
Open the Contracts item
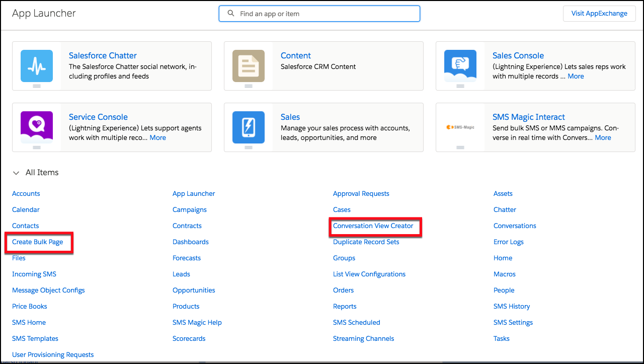[x=187, y=226]
